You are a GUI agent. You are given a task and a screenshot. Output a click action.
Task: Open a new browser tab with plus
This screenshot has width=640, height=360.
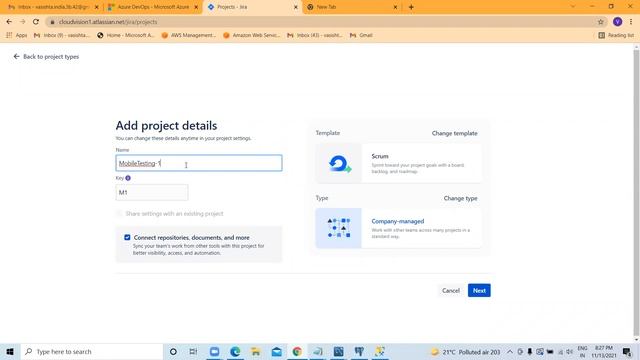point(411,7)
